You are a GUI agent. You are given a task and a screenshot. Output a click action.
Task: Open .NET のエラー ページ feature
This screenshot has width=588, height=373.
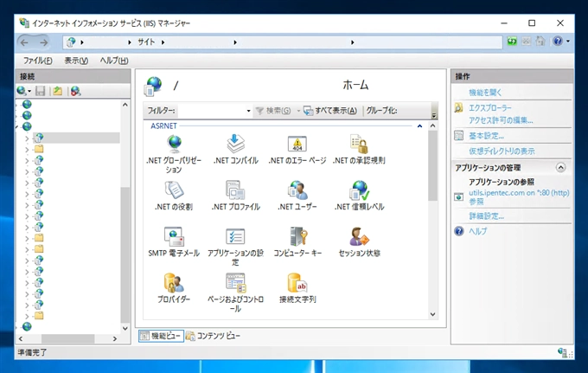pos(297,150)
